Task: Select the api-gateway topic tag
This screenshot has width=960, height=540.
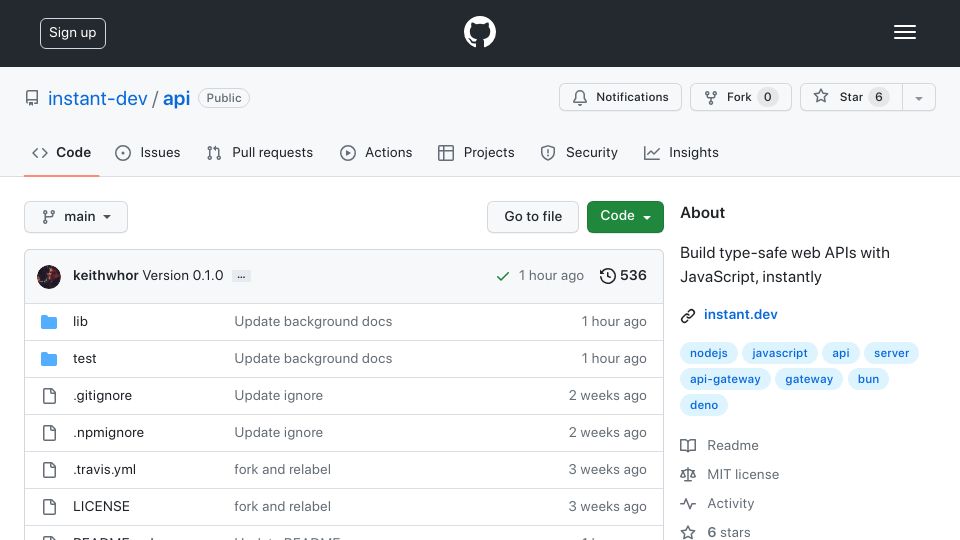Action: [725, 379]
